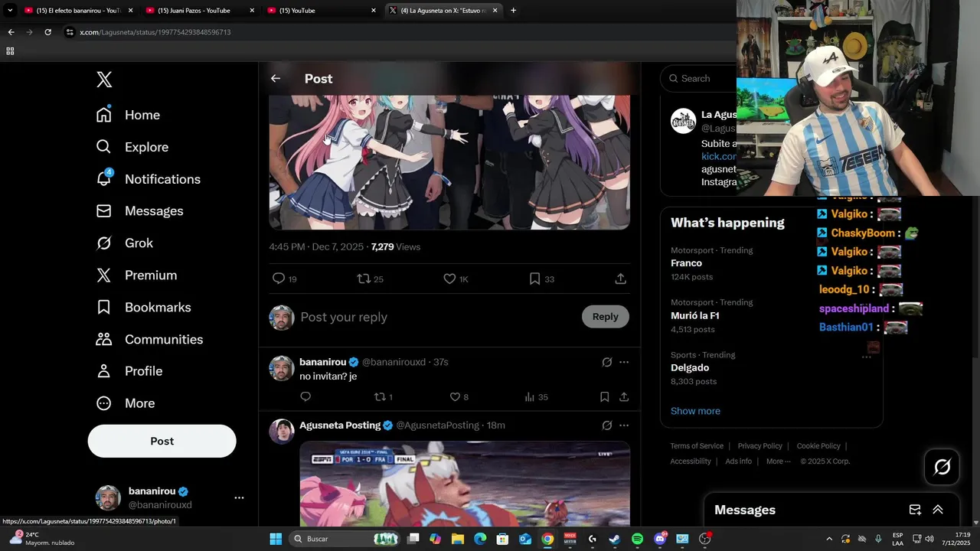Viewport: 980px width, 551px height.
Task: Open Spotify from taskbar
Action: coord(637,539)
